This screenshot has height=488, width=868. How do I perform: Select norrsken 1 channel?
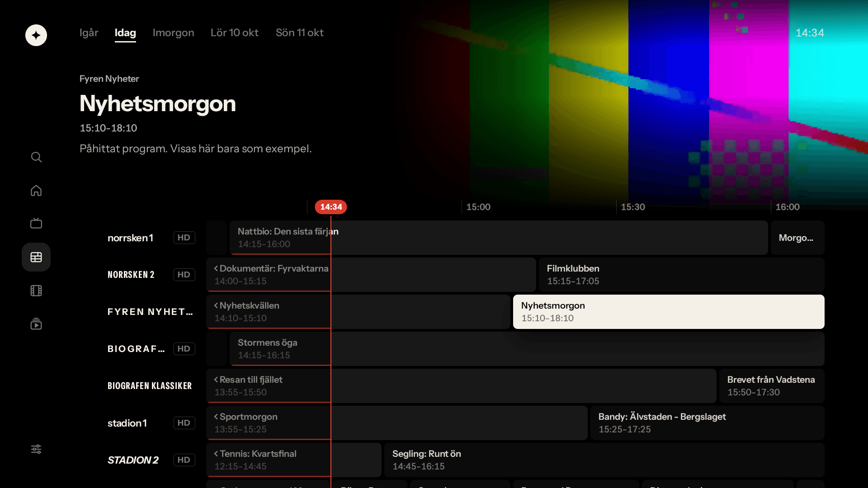130,238
